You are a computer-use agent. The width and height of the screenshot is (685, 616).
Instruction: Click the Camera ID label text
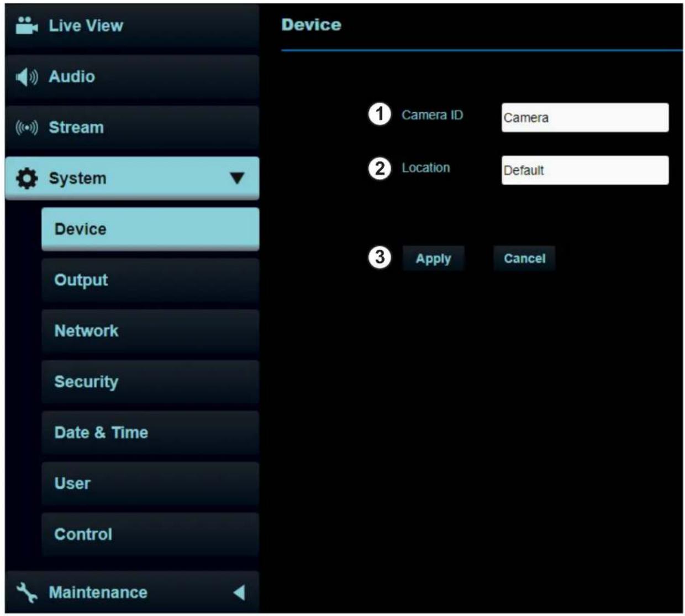tap(432, 115)
